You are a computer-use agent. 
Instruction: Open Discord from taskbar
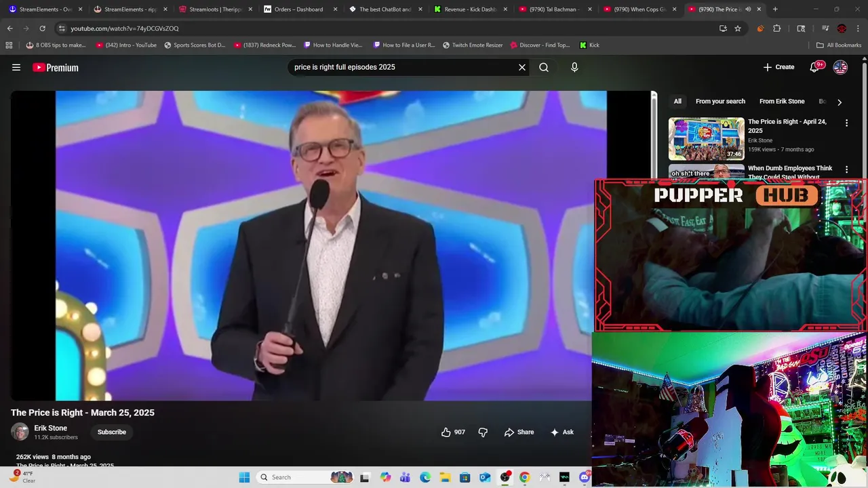coord(585,477)
